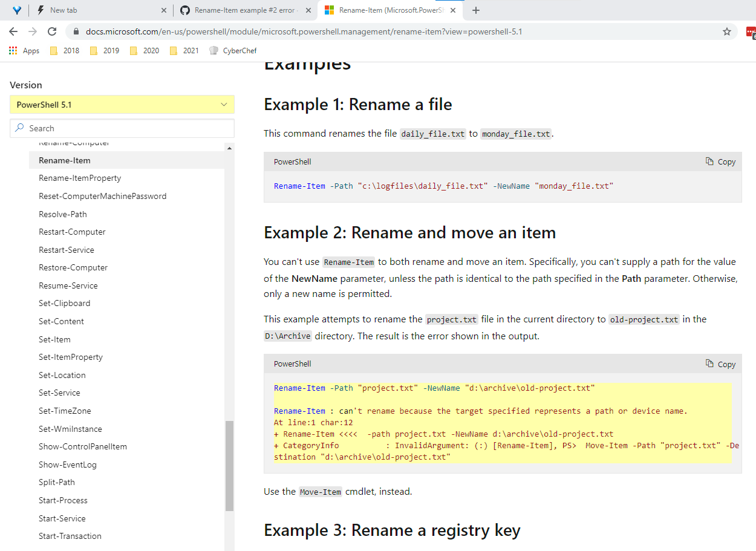This screenshot has height=551, width=756.
Task: Click the 'Example 2: Rename and move an item' heading
Action: 409,233
